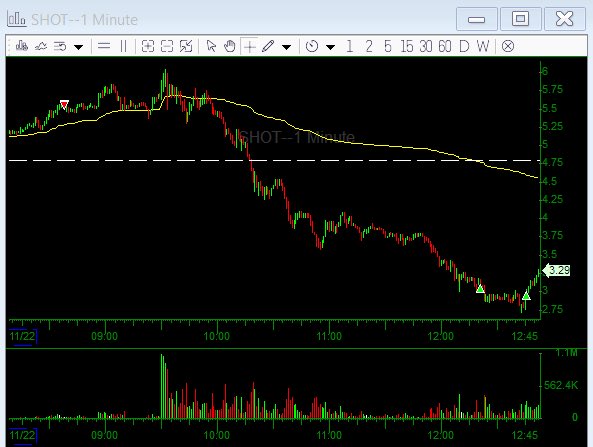The height and width of the screenshot is (447, 593).
Task: Expand the time-frame dropdown arrow
Action: 330,47
